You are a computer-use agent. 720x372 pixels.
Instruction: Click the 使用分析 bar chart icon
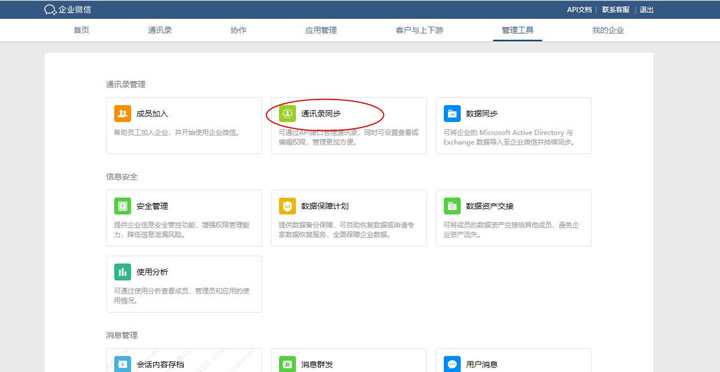point(123,272)
